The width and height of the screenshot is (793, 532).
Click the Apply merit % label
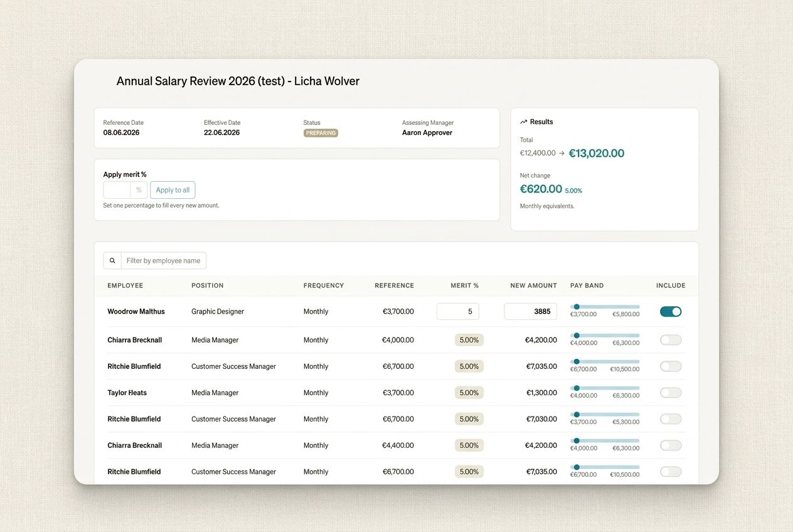tap(125, 174)
